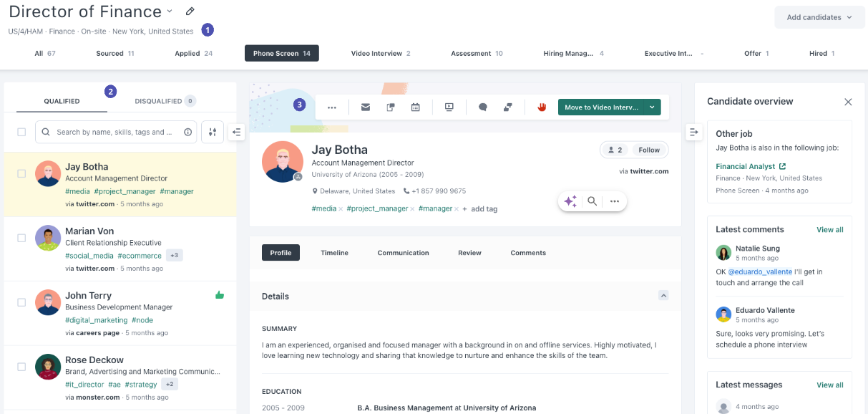Open the Add candidates dropdown
This screenshot has width=868, height=414.
pos(819,17)
